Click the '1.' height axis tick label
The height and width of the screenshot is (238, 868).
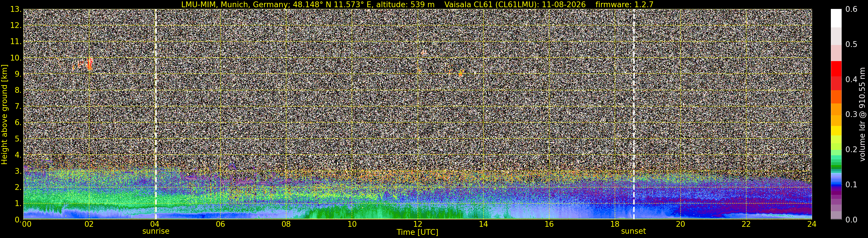click(18, 204)
